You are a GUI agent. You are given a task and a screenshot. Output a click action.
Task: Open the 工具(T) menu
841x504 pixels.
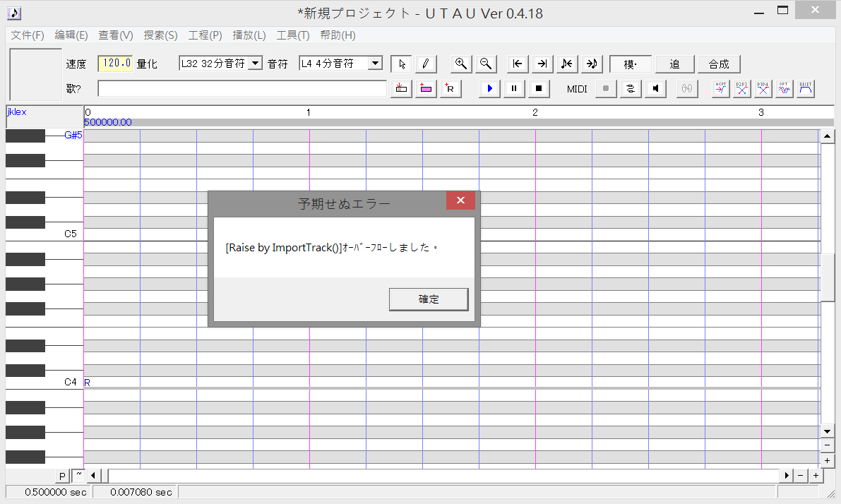[x=293, y=35]
